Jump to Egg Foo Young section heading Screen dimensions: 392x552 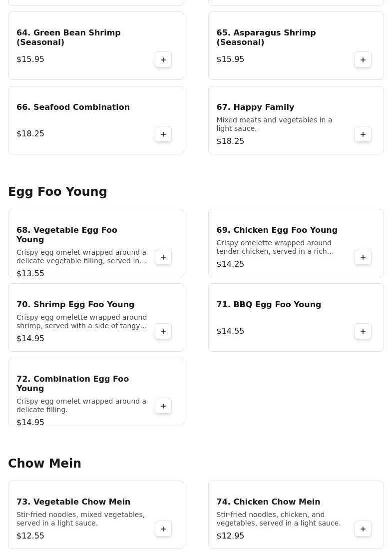pos(57,192)
